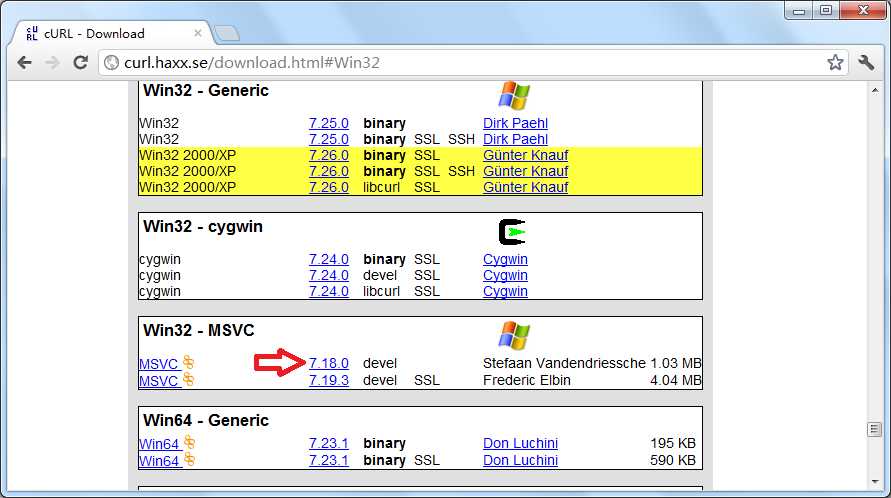Download 7.26.0 libcurl SSL for 2000/XP

coord(328,187)
